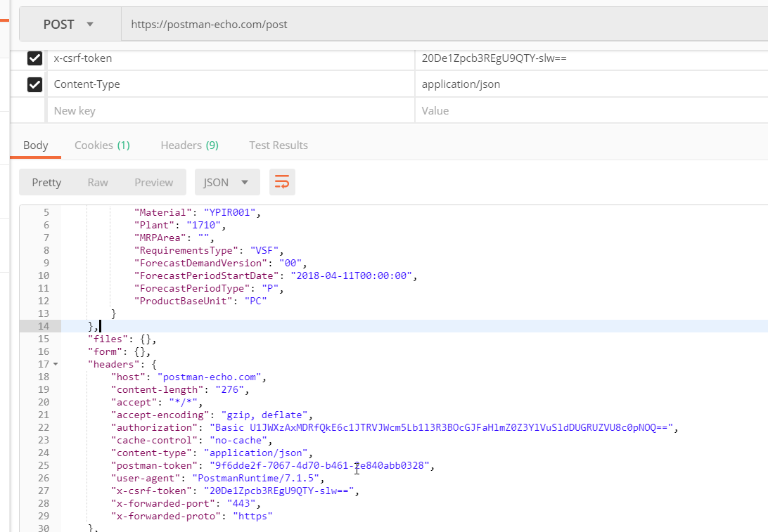This screenshot has width=768, height=532.
Task: Switch to Raw response view
Action: click(98, 181)
